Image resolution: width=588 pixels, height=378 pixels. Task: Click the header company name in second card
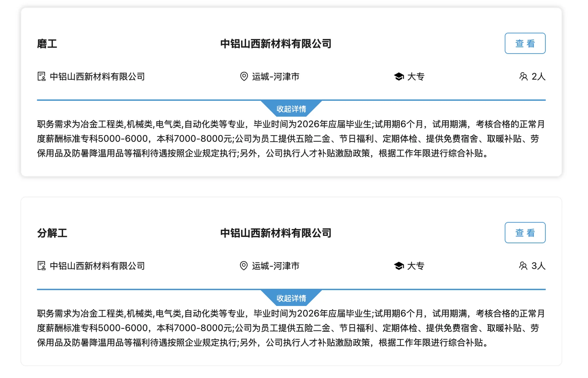pyautogui.click(x=275, y=233)
